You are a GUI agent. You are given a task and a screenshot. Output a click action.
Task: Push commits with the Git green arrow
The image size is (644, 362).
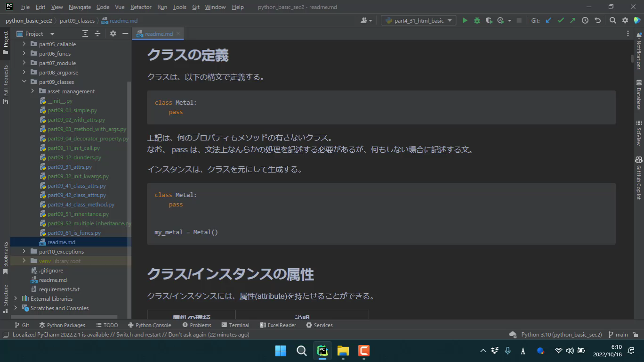pyautogui.click(x=572, y=20)
